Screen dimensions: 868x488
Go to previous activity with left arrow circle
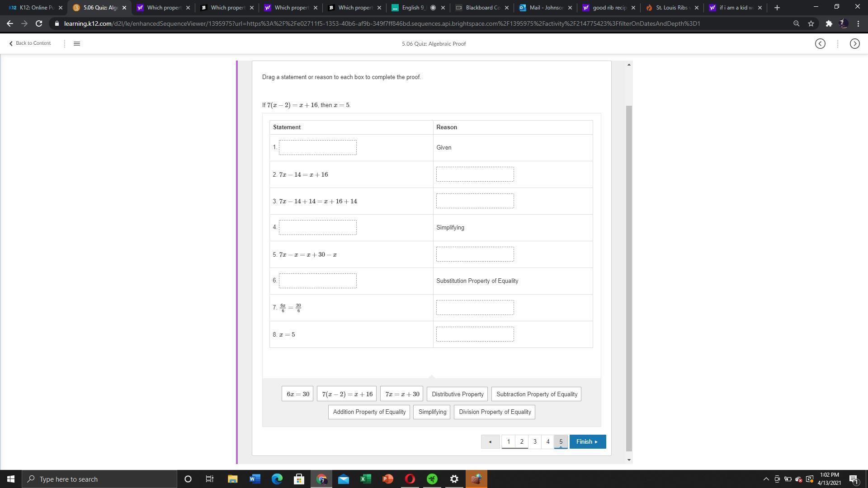click(820, 43)
